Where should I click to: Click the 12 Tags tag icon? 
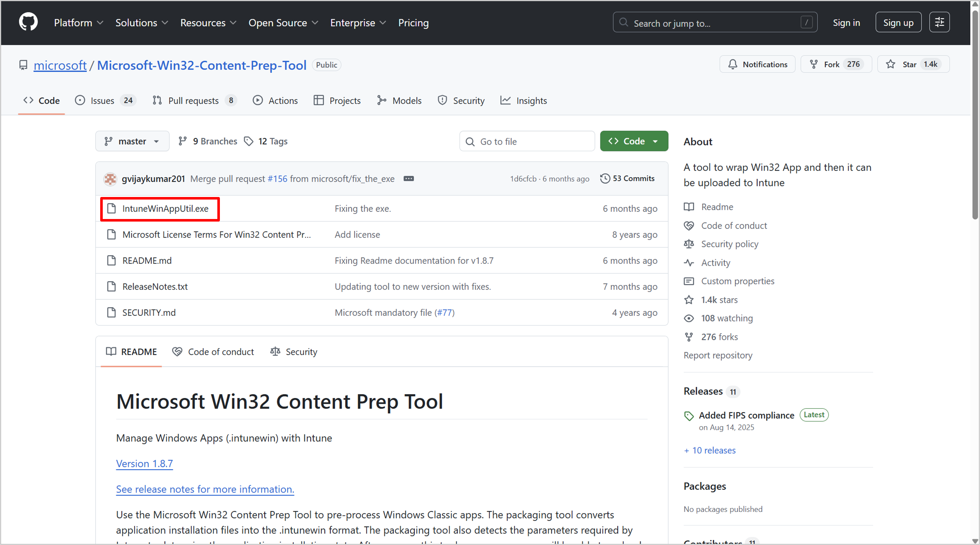[249, 141]
